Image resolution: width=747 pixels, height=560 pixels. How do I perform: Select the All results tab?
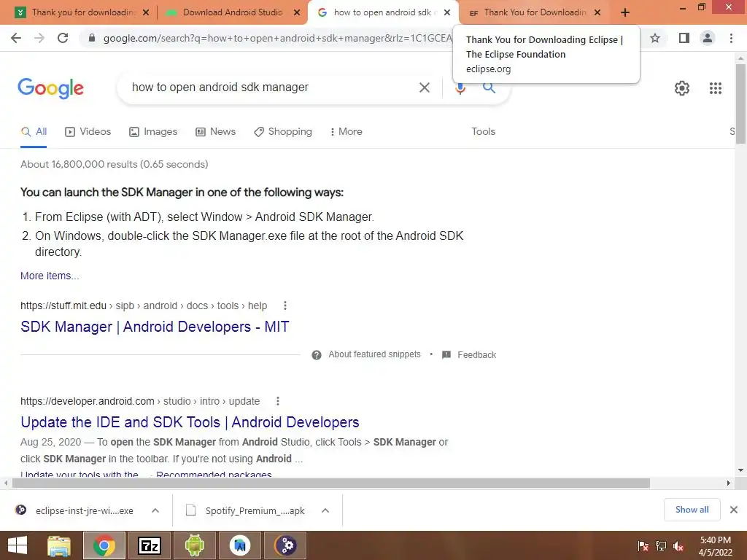click(34, 132)
